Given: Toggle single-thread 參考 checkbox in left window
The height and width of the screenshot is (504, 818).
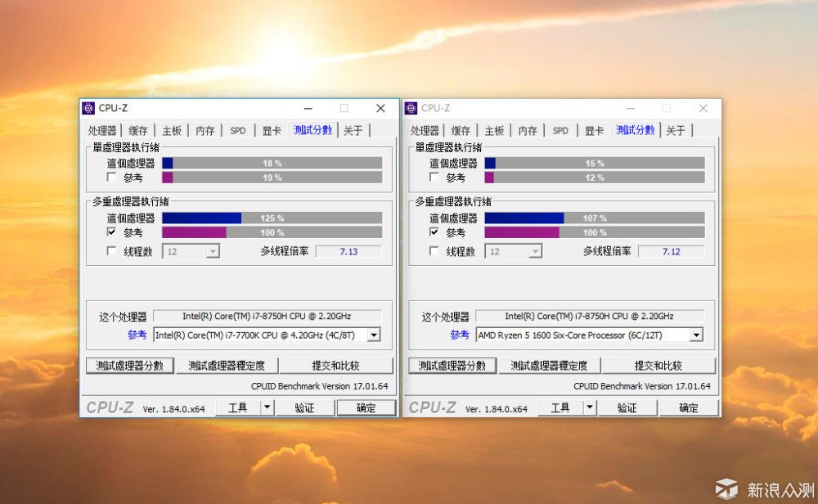Looking at the screenshot, I should pyautogui.click(x=111, y=177).
